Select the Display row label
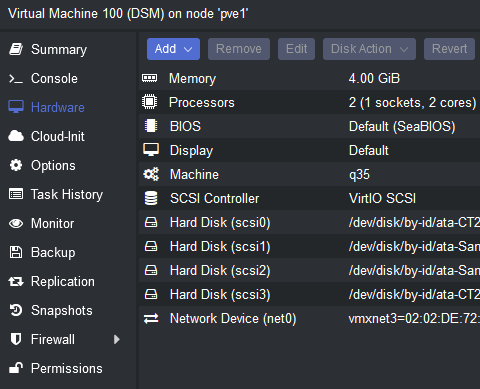This screenshot has height=389, width=480. coord(191,151)
